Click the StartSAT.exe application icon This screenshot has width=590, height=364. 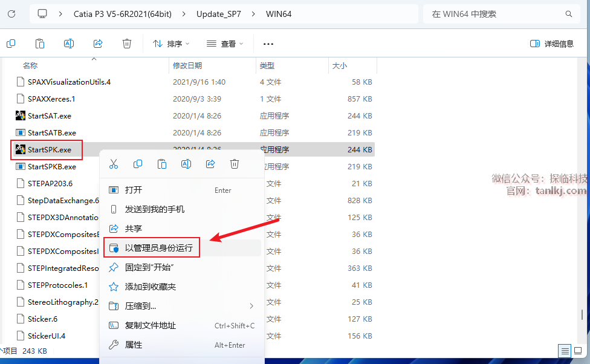point(21,115)
